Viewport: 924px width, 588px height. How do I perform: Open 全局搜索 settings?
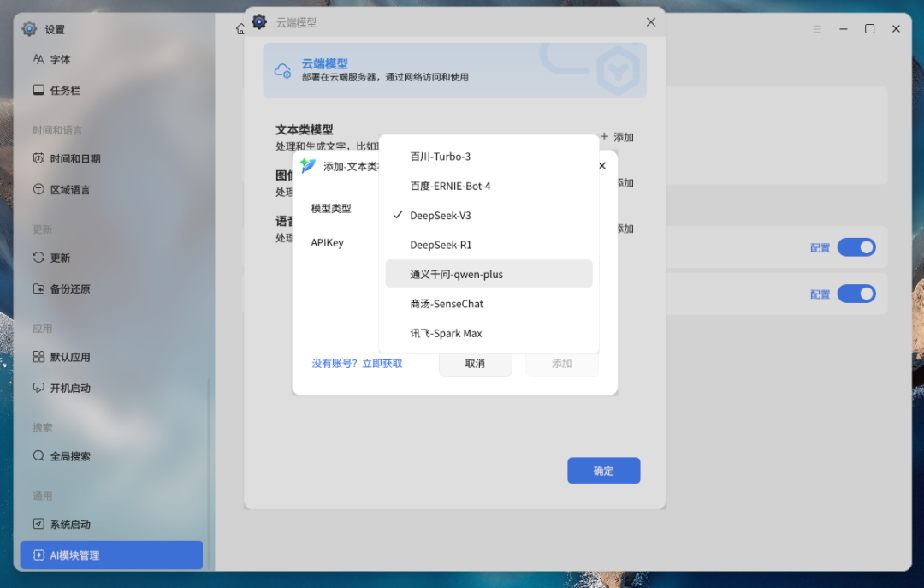click(111, 456)
